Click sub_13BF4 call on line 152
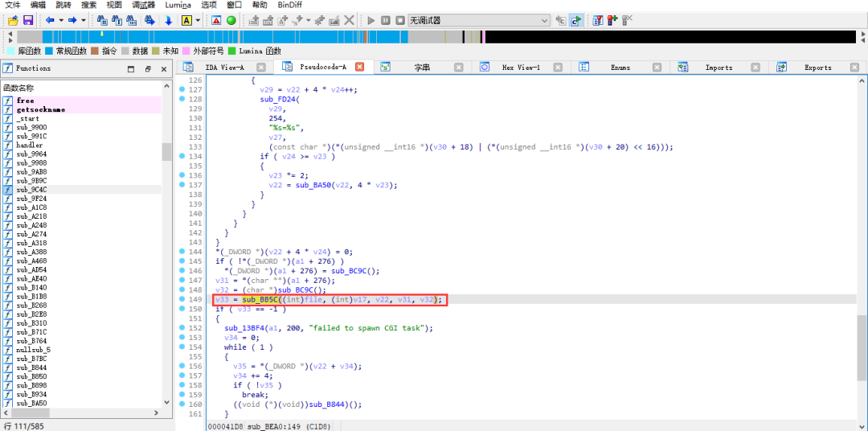Image resolution: width=868 pixels, height=431 pixels. [244, 328]
